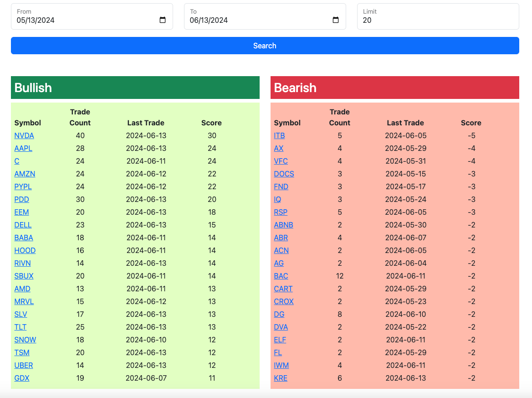Image resolution: width=532 pixels, height=398 pixels.
Task: Click the To date field 06/13/2024
Action: coord(265,16)
